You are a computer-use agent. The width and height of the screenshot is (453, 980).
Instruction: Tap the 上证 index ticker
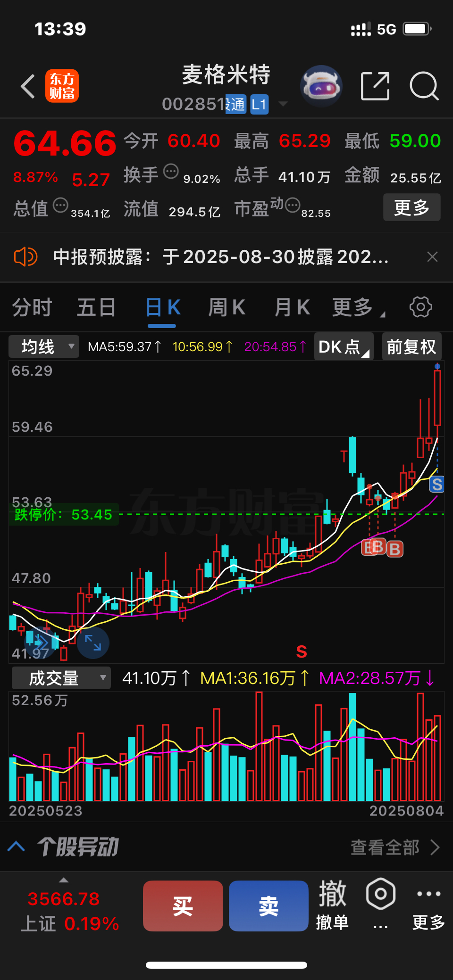70,911
